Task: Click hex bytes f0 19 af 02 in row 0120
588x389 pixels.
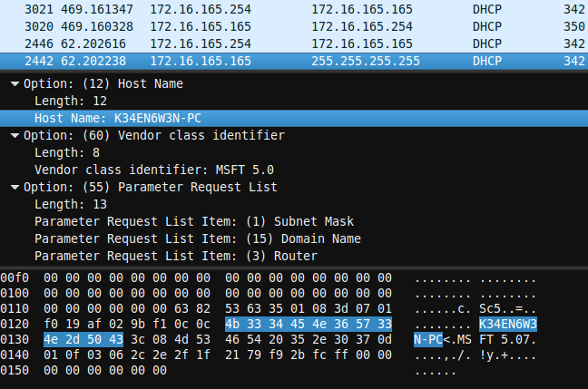Action: tap(83, 324)
